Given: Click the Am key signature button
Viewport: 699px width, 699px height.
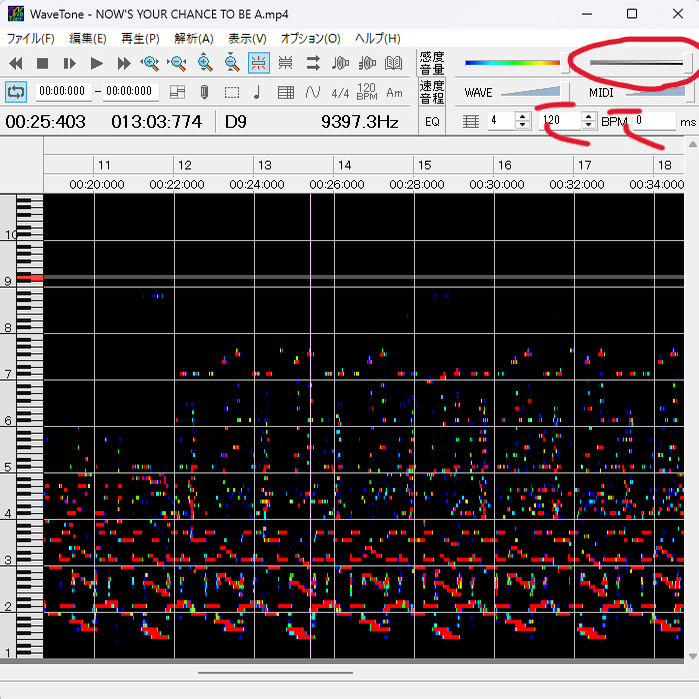Looking at the screenshot, I should click(x=395, y=93).
